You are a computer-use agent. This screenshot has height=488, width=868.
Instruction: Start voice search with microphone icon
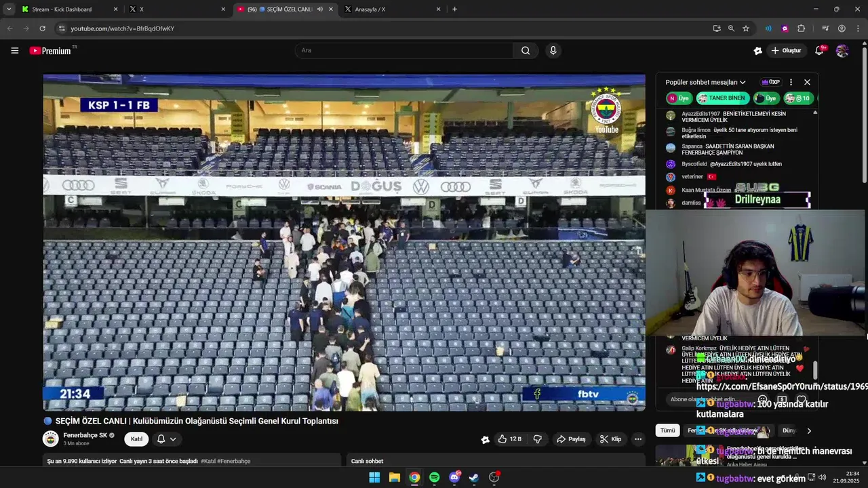(553, 50)
